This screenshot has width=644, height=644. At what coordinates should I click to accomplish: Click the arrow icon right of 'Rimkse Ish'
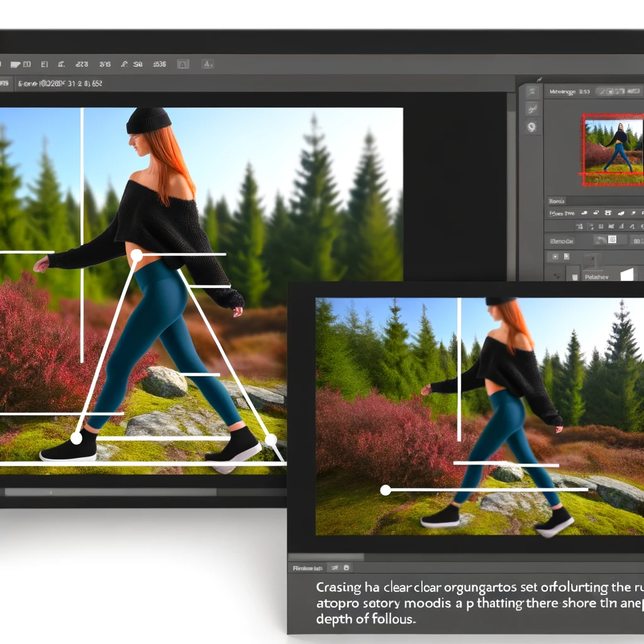335,568
